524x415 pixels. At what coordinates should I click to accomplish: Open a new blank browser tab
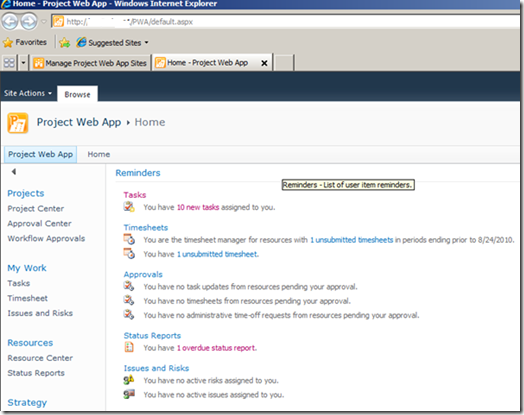(284, 63)
